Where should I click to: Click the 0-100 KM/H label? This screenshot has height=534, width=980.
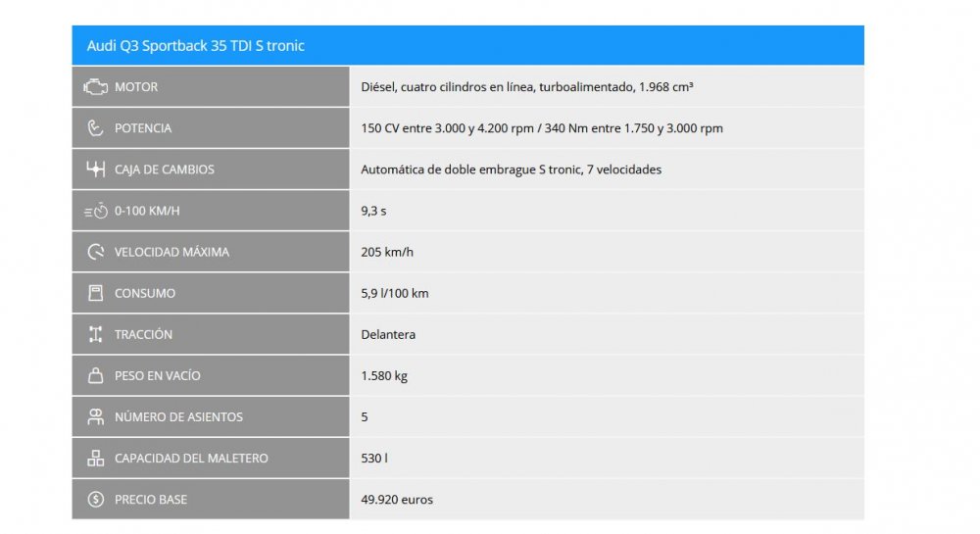(147, 211)
